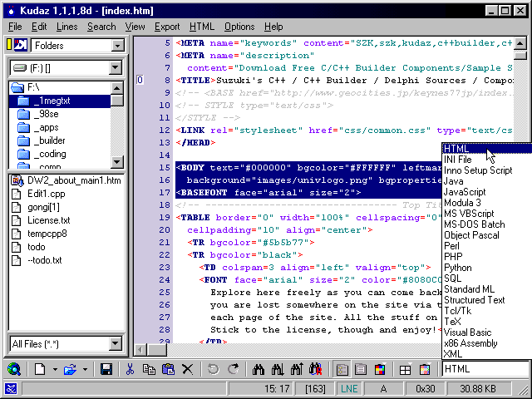532x399 pixels.
Task: Click the colored clipboard icon near HTML box
Action: pos(425,369)
